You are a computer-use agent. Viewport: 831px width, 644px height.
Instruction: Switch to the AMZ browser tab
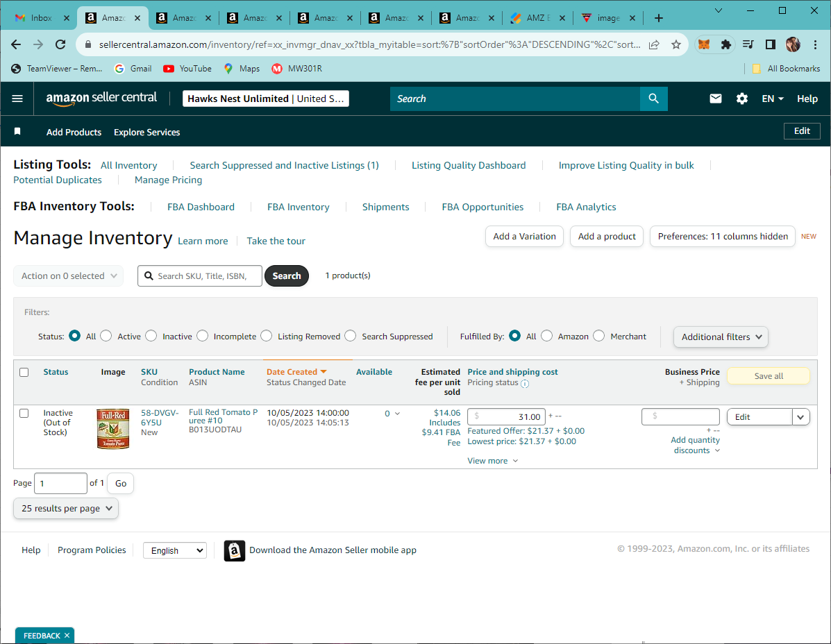coord(538,18)
